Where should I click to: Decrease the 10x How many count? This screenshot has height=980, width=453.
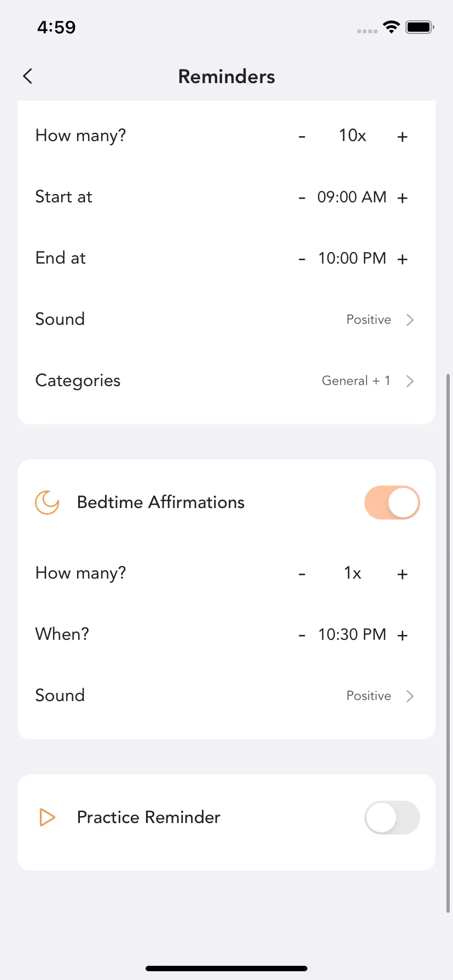[302, 136]
